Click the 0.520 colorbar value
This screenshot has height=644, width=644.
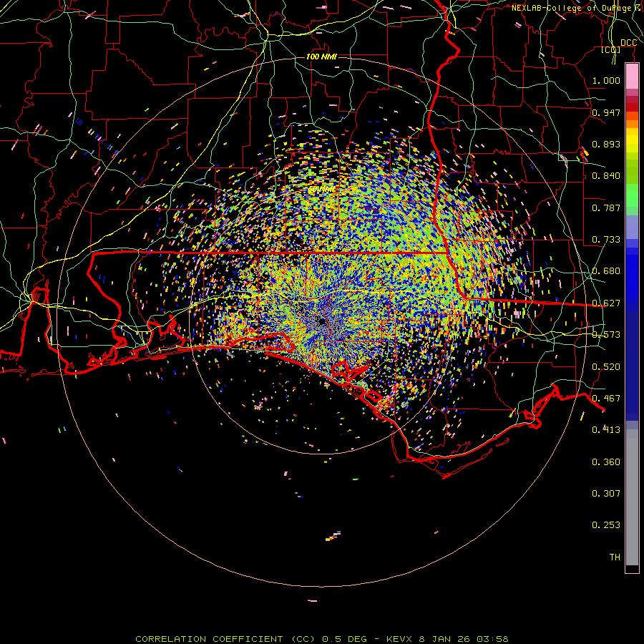(606, 367)
